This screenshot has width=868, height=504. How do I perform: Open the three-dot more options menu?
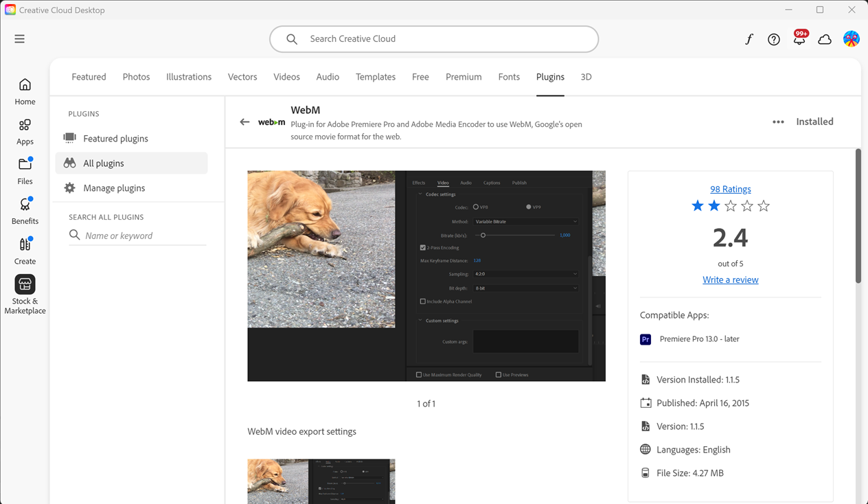click(x=778, y=122)
